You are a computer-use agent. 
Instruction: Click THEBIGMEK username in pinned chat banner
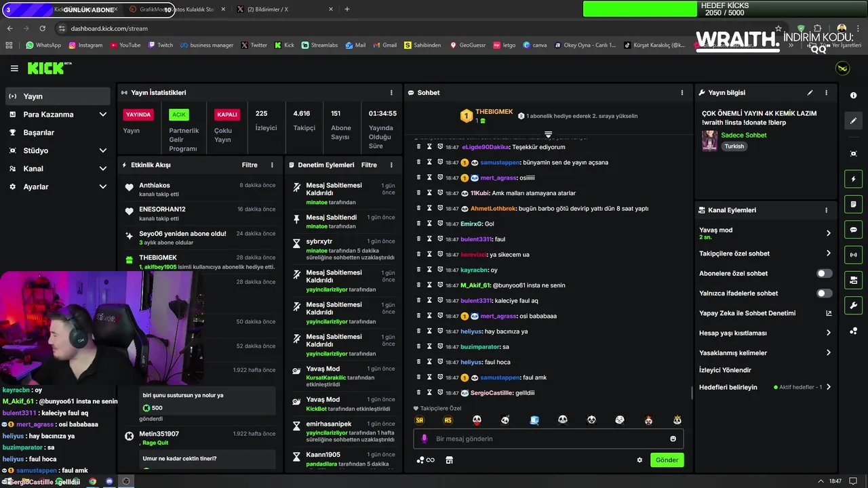[x=494, y=111]
